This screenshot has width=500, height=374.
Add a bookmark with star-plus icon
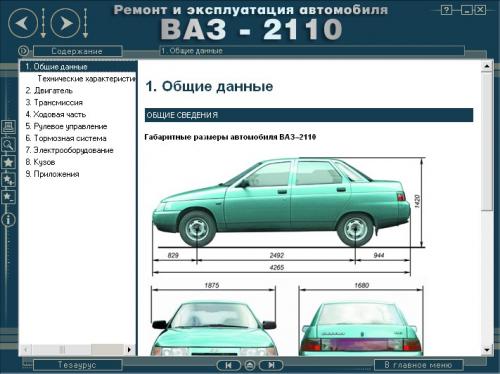pyautogui.click(x=8, y=180)
